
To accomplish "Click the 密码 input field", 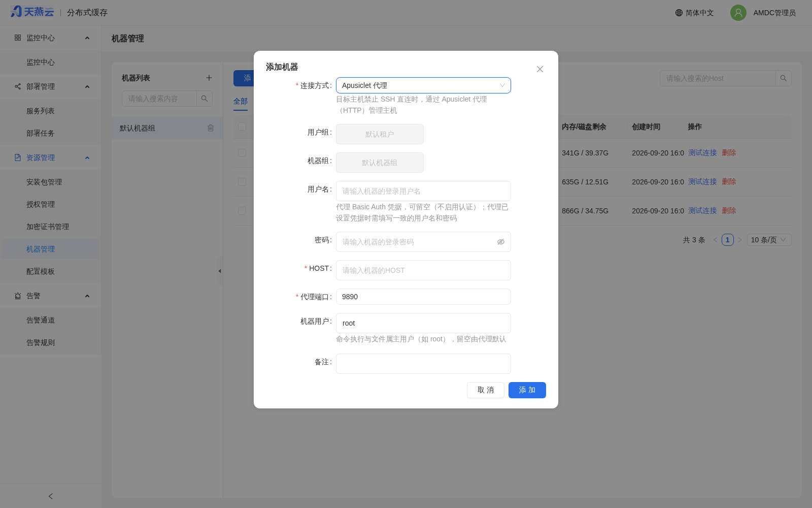I will 423,242.
